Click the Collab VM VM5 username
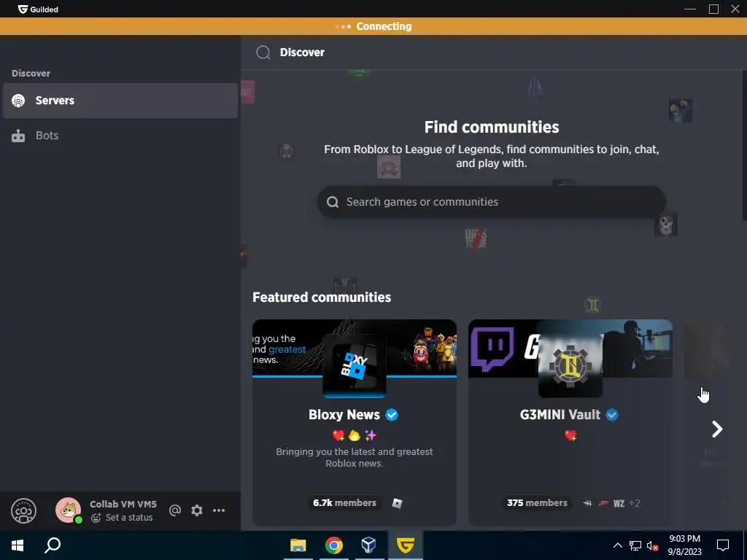This screenshot has width=747, height=560. pos(123,505)
